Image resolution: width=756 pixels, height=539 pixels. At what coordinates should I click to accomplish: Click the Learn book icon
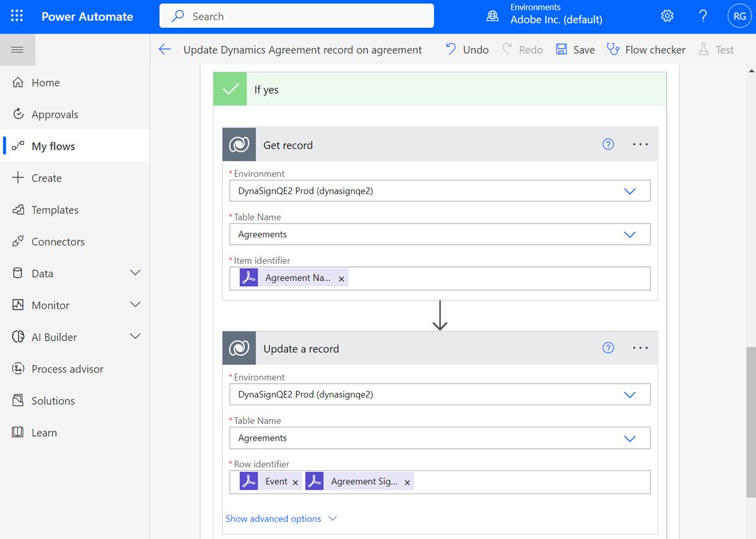click(x=18, y=432)
